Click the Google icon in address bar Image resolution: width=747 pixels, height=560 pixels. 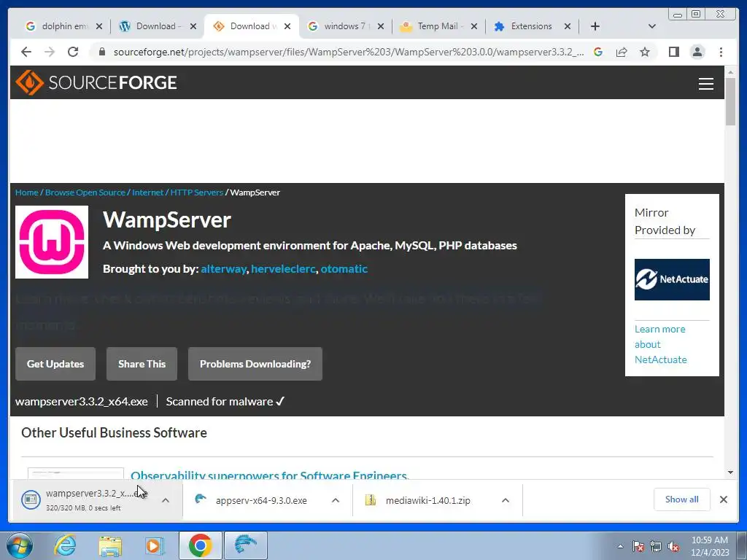point(598,52)
